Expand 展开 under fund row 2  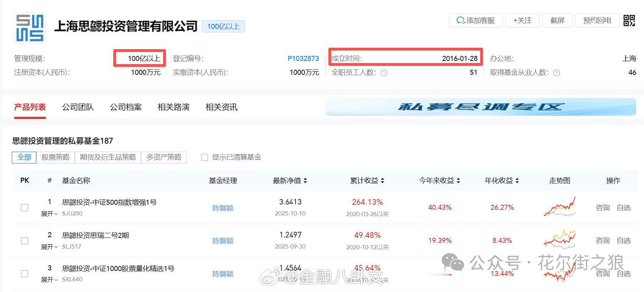[x=50, y=247]
